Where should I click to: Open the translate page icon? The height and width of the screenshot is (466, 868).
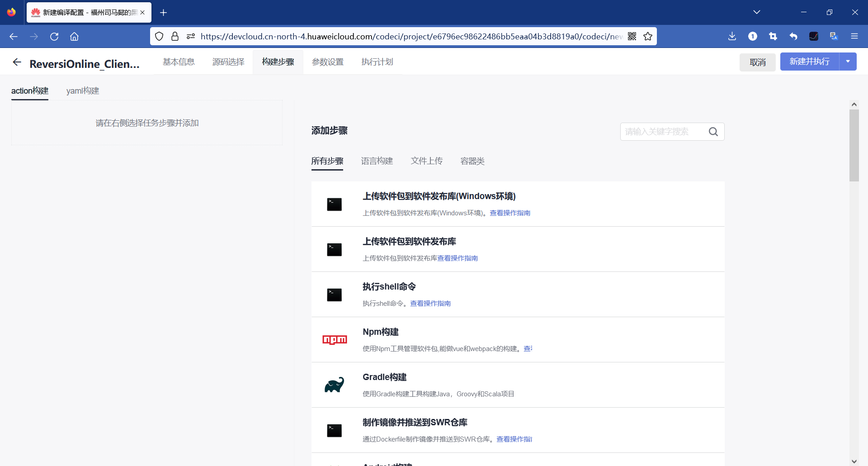point(834,36)
